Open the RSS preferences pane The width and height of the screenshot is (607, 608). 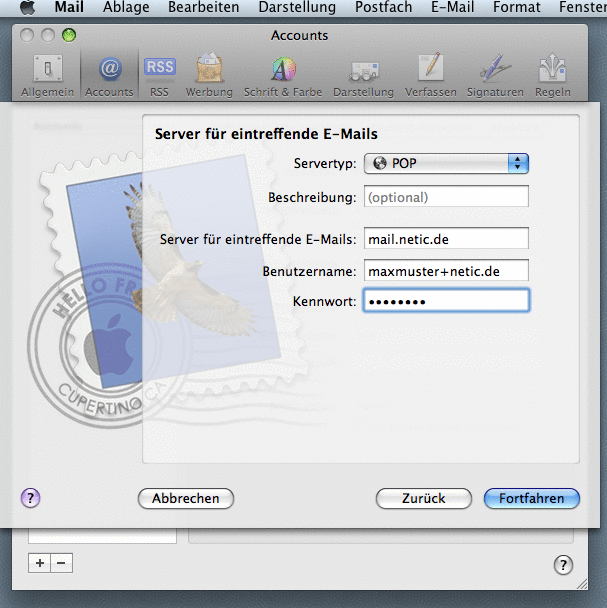tap(159, 76)
